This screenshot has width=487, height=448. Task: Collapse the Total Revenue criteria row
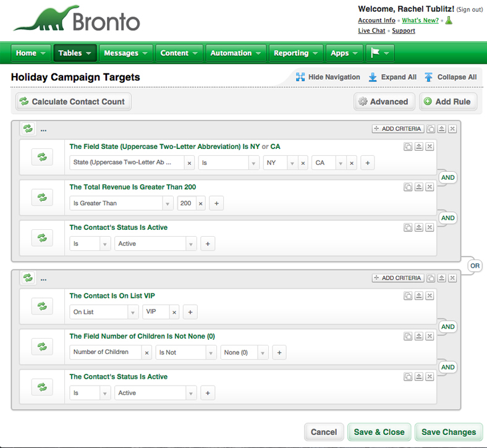click(x=419, y=187)
